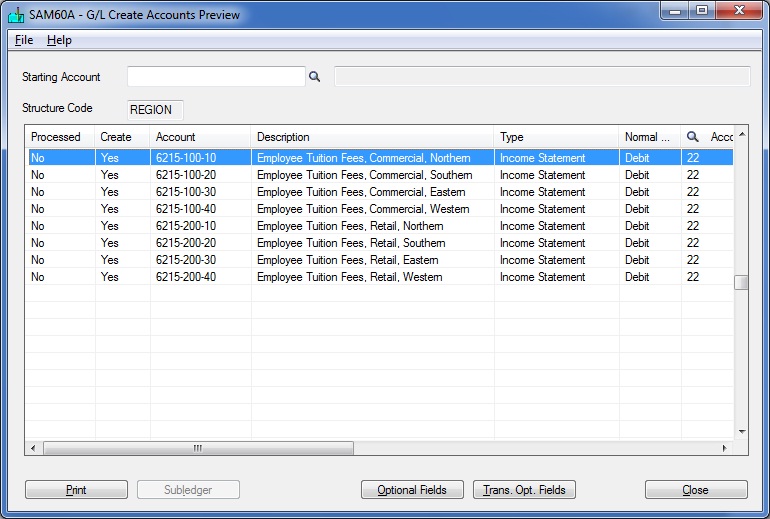Click the Type column header
The height and width of the screenshot is (519, 770).
556,137
